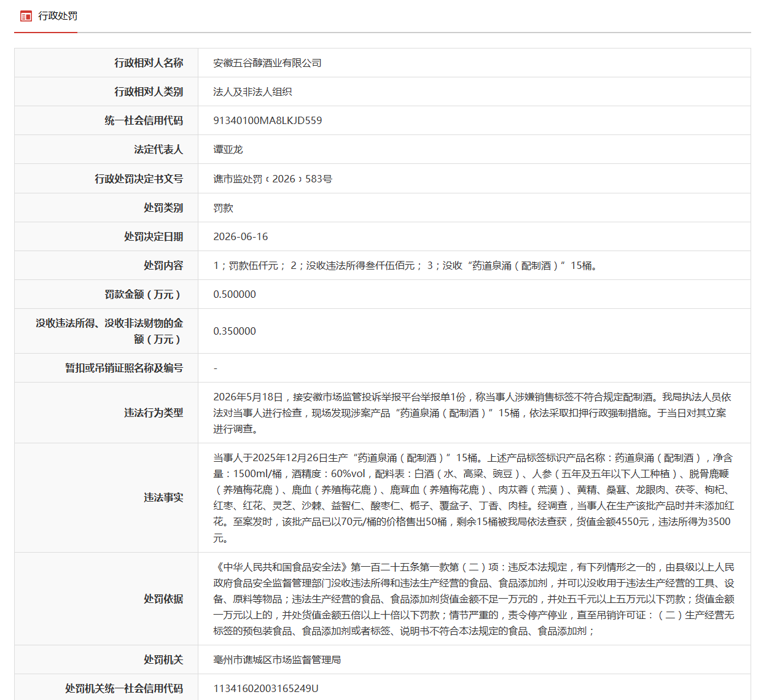The width and height of the screenshot is (761, 700).
Task: Click the 违法行为类型 description paragraph
Action: click(472, 413)
